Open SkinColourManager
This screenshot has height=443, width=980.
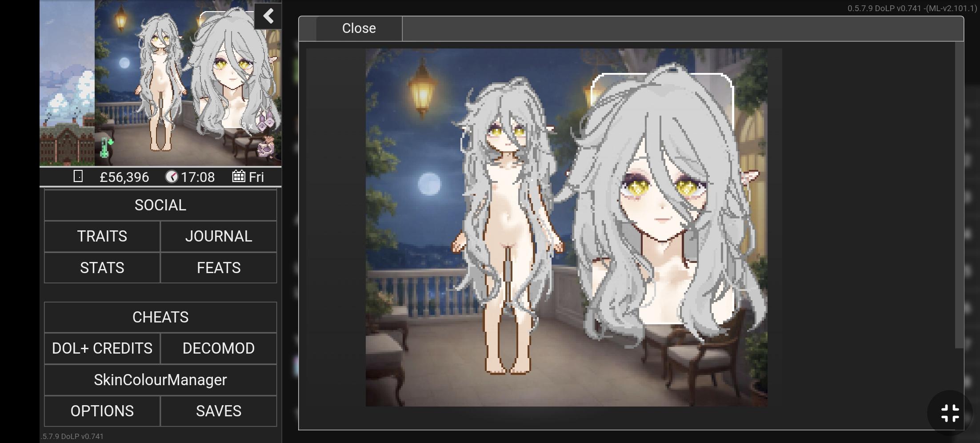click(160, 380)
